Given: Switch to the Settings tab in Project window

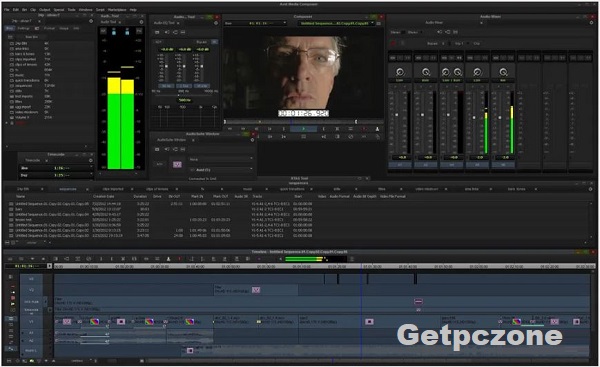Looking at the screenshot, I should pyautogui.click(x=24, y=28).
